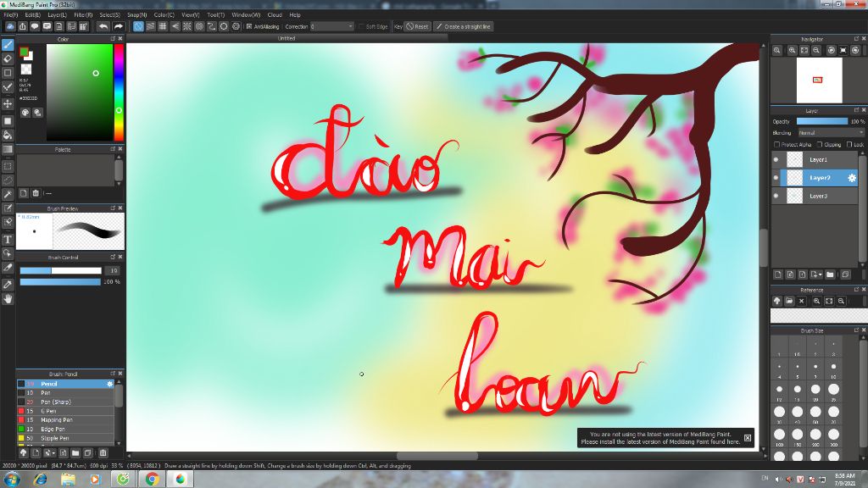Screen dimensions: 868x488
Task: Open Internet Explorer from the taskbar
Action: click(39, 480)
